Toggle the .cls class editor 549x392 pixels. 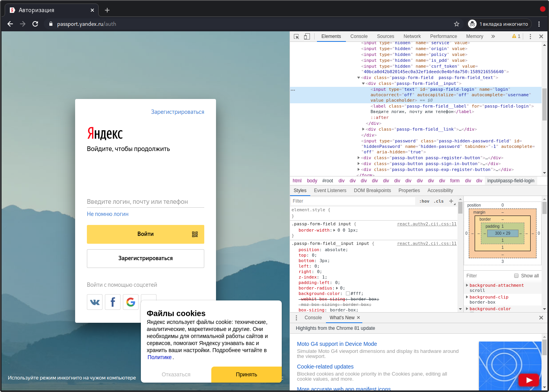click(439, 201)
